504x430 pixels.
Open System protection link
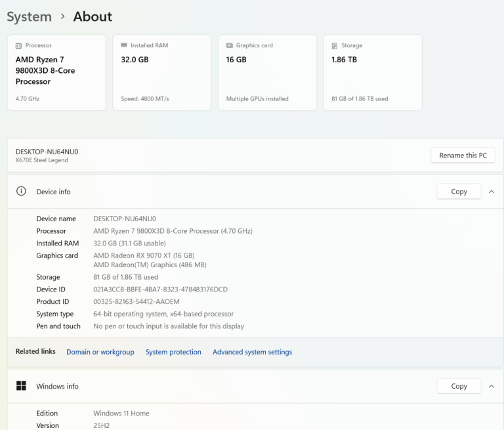[x=173, y=352]
